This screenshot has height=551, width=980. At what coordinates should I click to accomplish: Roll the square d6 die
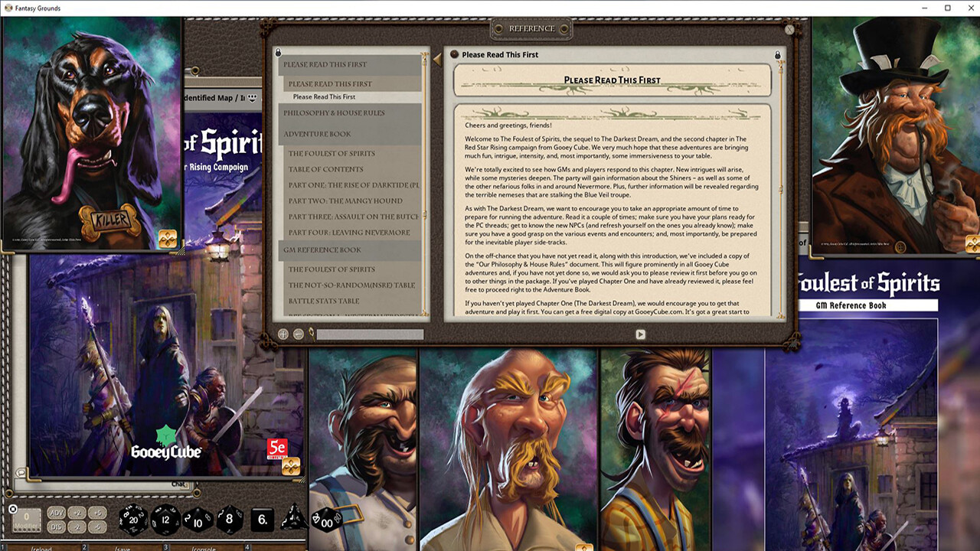[x=263, y=520]
